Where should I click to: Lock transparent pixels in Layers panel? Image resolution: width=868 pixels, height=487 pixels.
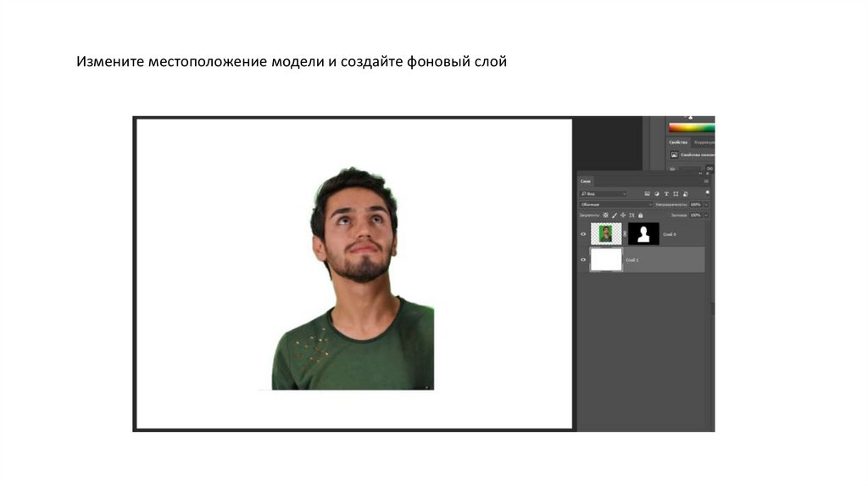click(605, 215)
